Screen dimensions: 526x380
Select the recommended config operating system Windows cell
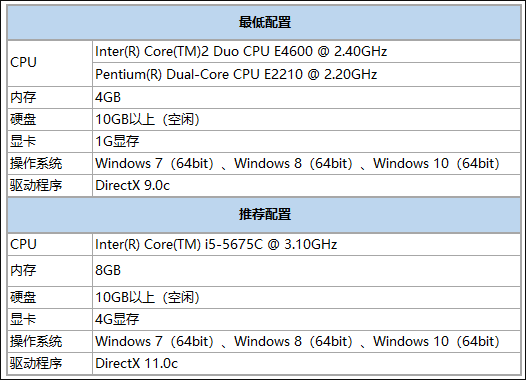tap(306, 341)
